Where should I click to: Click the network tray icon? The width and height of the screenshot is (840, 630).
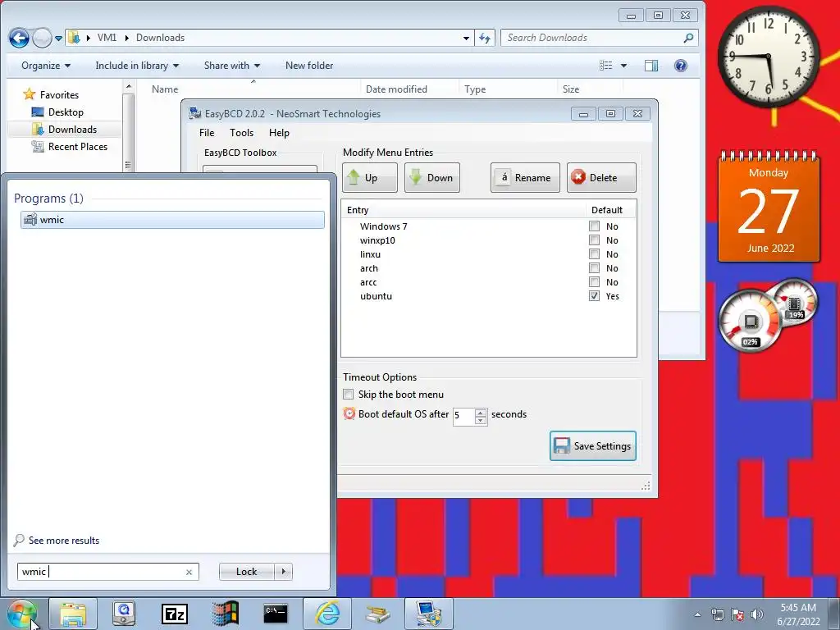(717, 614)
